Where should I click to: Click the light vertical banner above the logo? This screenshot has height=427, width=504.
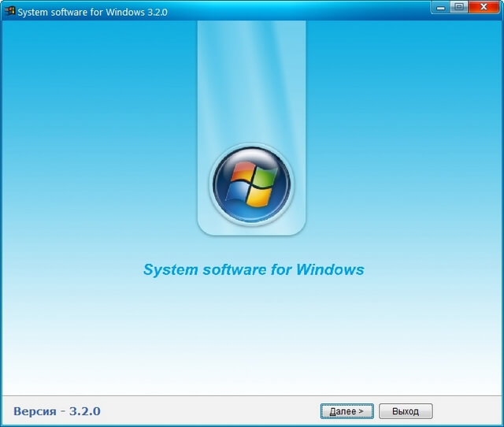[251, 79]
